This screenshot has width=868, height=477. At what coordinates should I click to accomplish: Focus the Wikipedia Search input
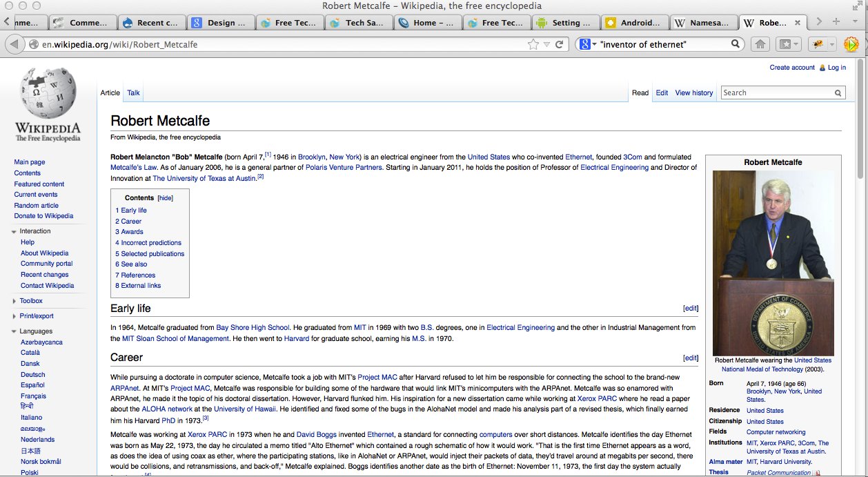(776, 93)
